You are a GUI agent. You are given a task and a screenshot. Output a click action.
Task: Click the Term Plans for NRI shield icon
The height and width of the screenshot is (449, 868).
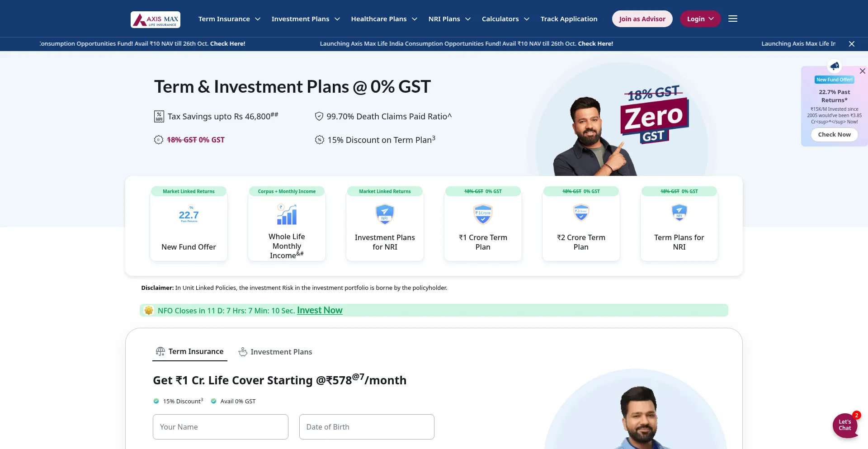click(x=679, y=213)
